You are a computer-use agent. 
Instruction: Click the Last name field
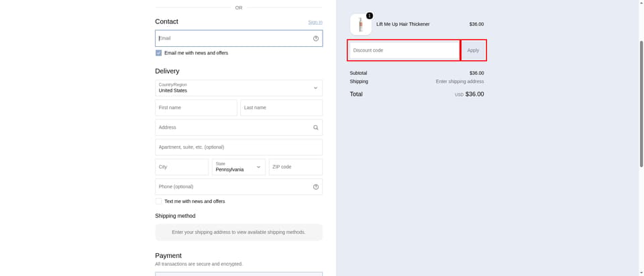tap(281, 108)
